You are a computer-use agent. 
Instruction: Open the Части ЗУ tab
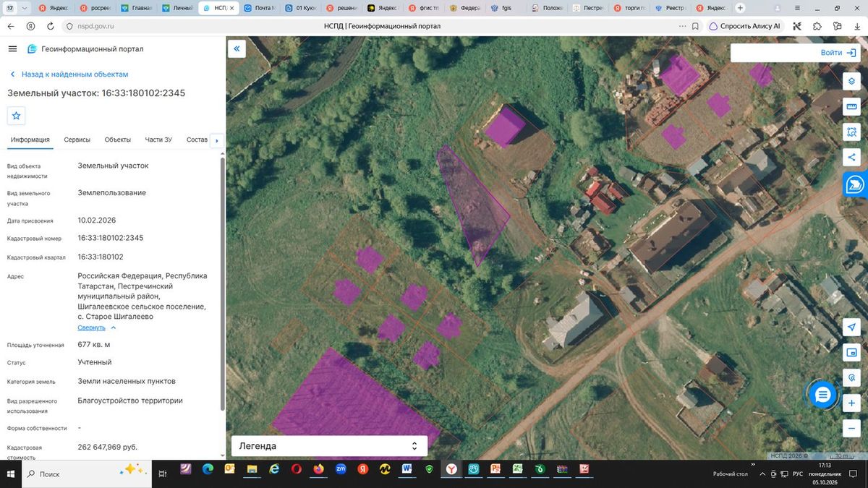[158, 140]
